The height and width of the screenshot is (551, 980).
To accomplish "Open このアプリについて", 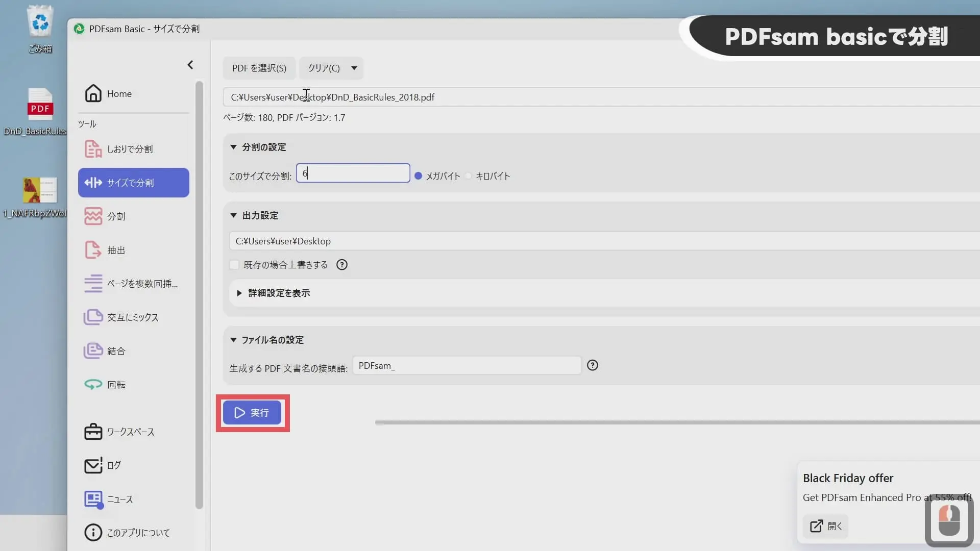I will (x=137, y=532).
